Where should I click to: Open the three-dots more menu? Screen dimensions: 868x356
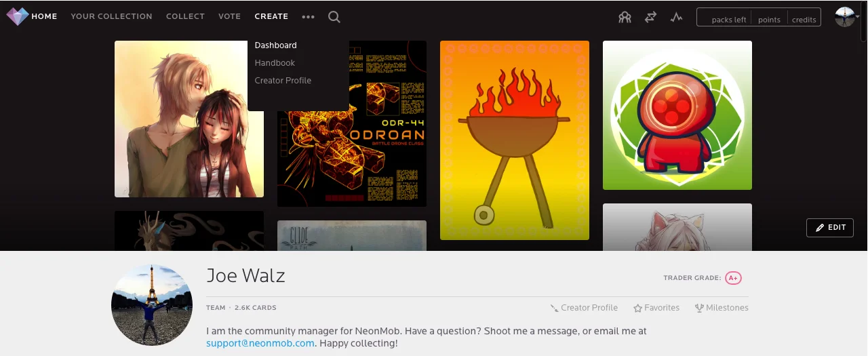309,17
